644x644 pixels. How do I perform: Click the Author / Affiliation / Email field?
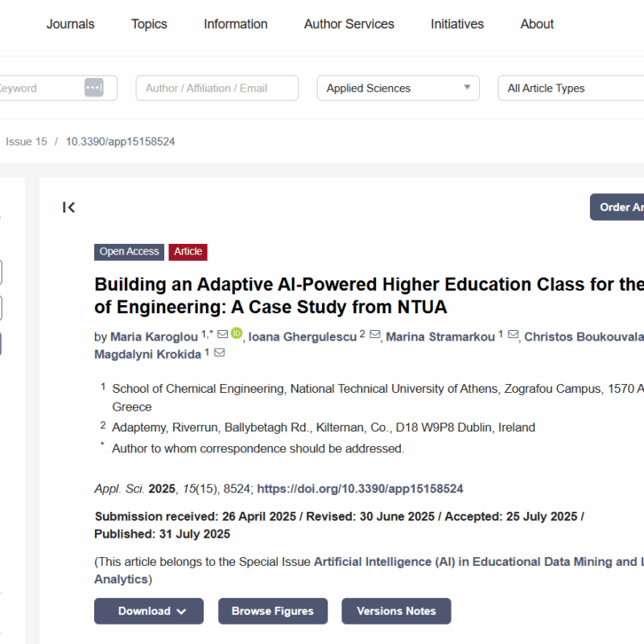click(217, 89)
